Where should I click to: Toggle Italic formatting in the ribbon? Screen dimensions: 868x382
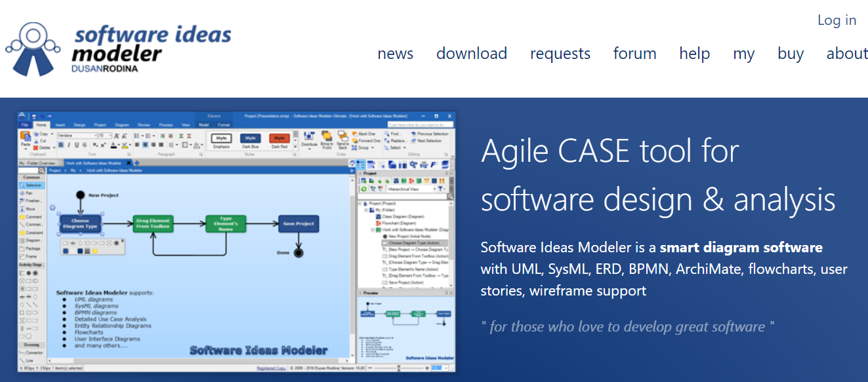click(x=69, y=145)
